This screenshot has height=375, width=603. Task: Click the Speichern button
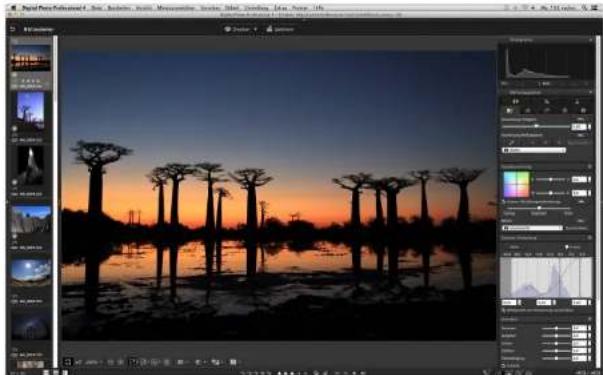(280, 29)
